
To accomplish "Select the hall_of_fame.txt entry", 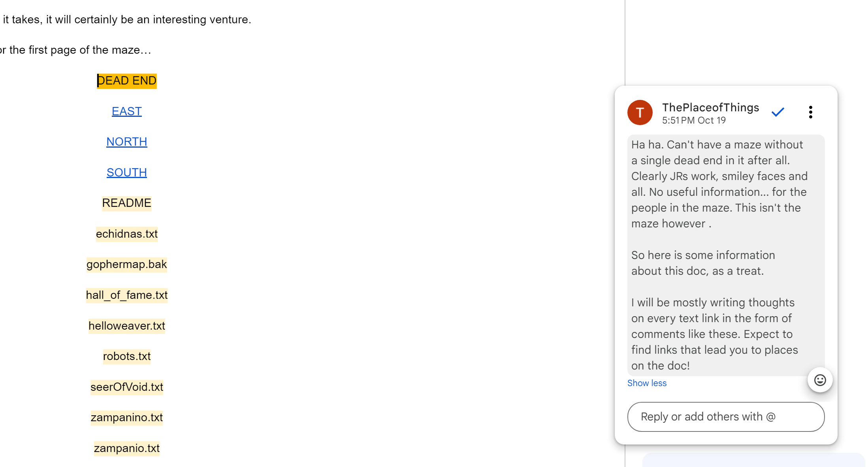I will click(126, 295).
